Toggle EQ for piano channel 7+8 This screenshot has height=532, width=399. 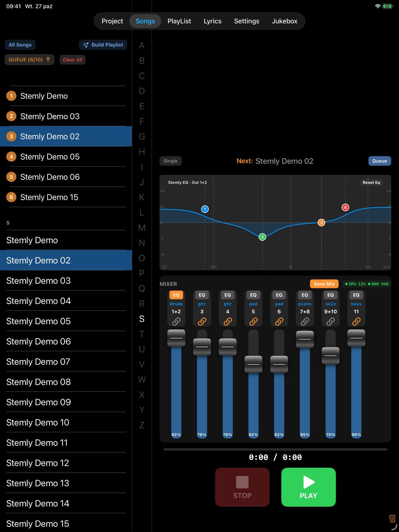(305, 295)
